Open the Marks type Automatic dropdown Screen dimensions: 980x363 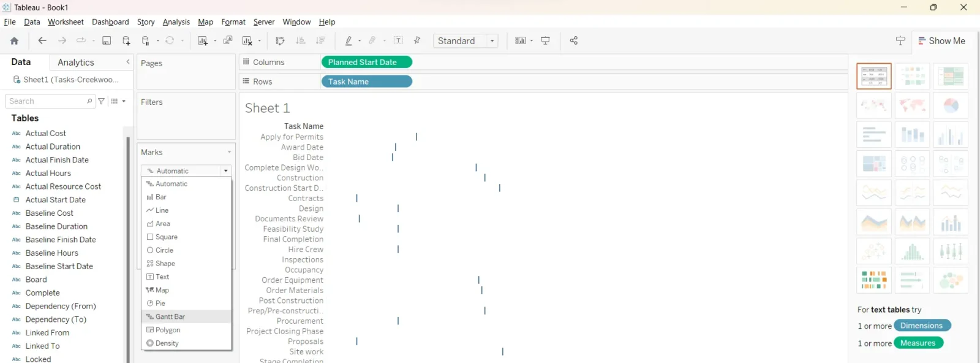click(186, 171)
